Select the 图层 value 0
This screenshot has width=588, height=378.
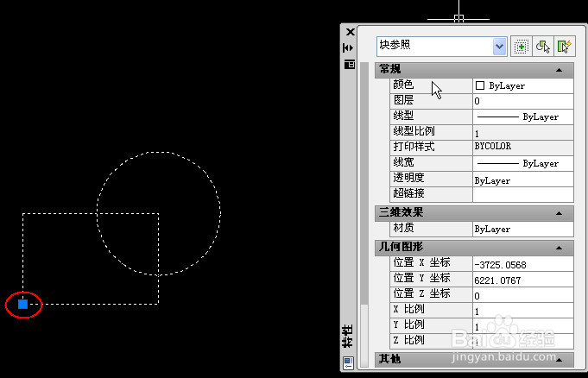click(x=522, y=101)
